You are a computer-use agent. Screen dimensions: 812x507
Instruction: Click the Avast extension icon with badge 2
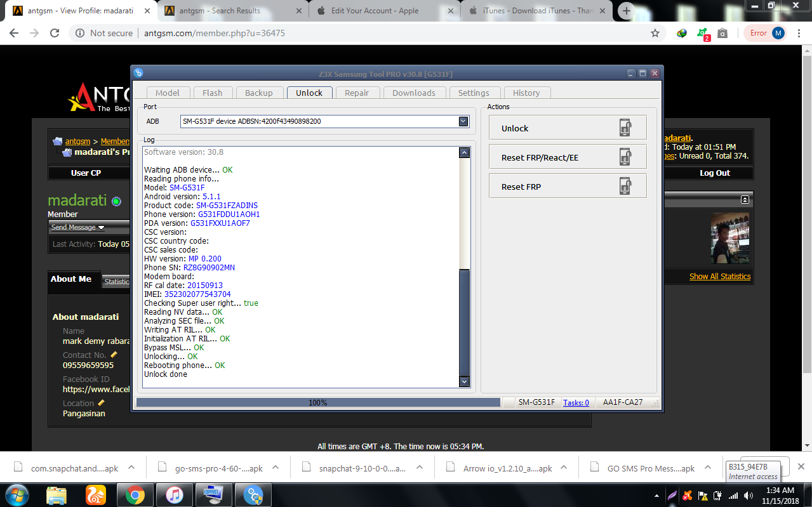[x=702, y=34]
